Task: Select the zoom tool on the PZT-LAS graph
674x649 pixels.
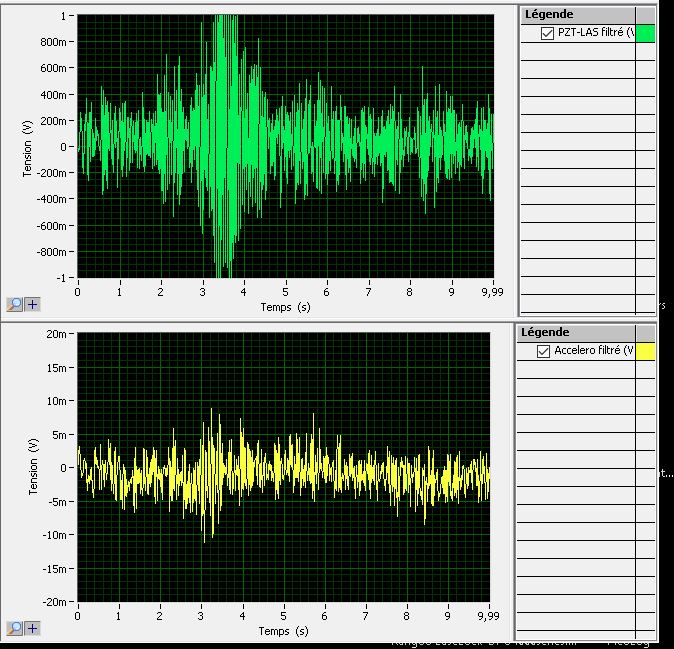Action: (x=15, y=304)
